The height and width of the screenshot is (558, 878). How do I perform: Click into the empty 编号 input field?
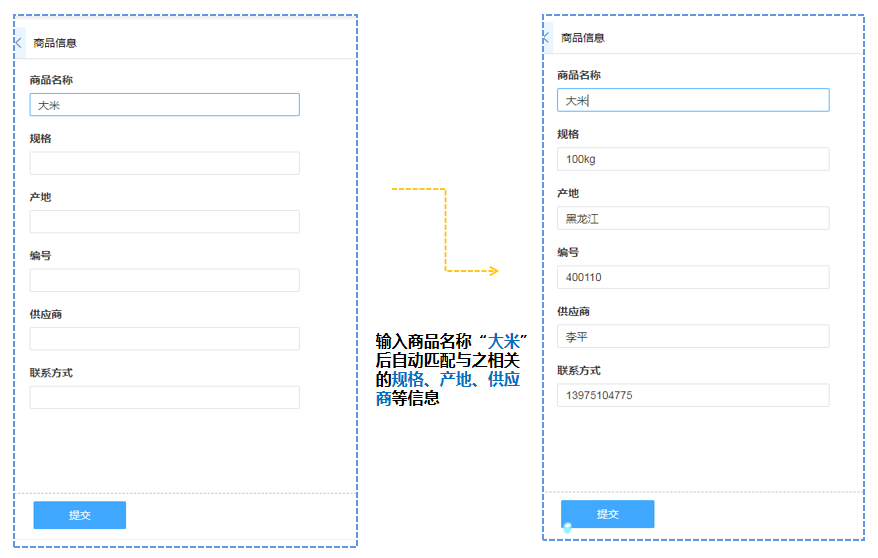(x=164, y=280)
